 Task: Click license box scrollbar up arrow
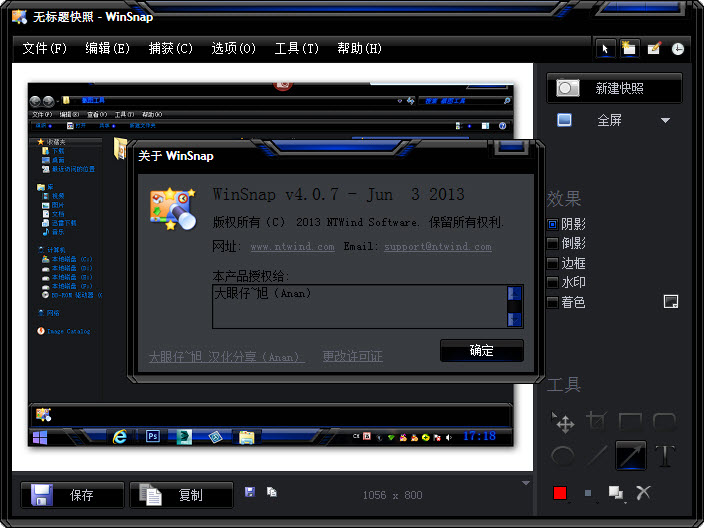[x=515, y=293]
